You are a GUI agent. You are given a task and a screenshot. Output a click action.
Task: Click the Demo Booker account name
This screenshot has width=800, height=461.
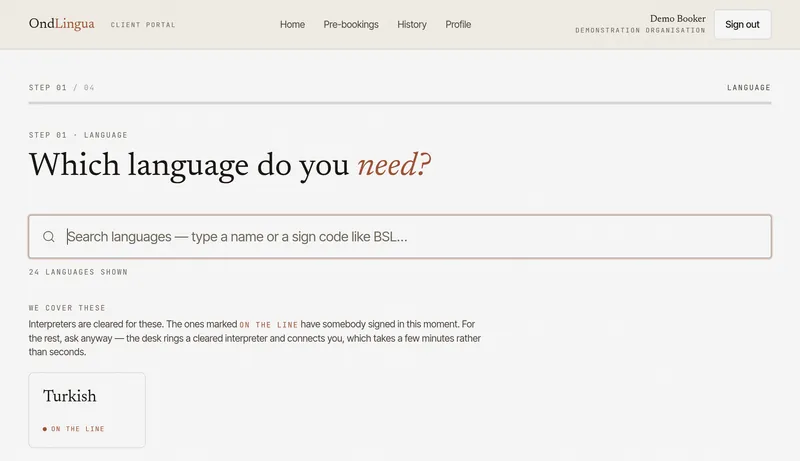pyautogui.click(x=678, y=18)
